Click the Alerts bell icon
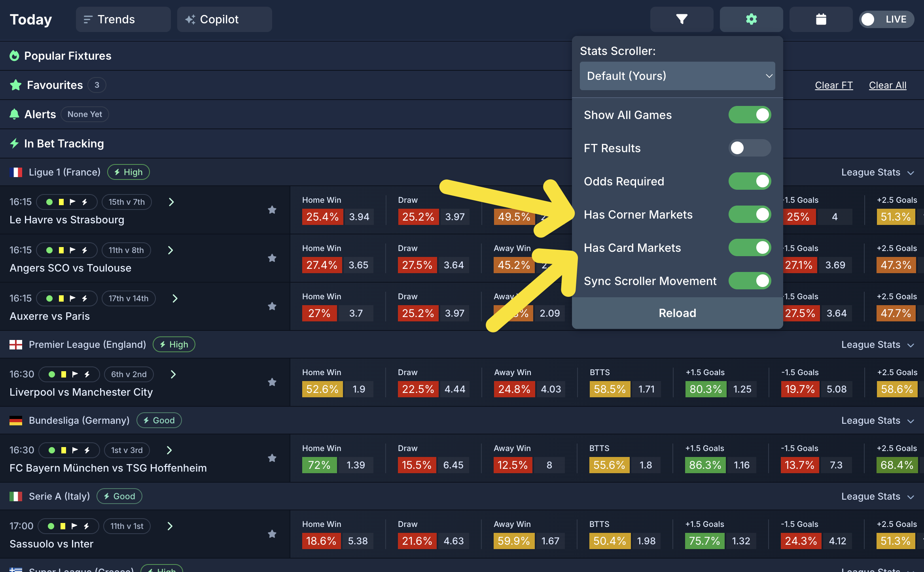The height and width of the screenshot is (572, 924). tap(15, 114)
